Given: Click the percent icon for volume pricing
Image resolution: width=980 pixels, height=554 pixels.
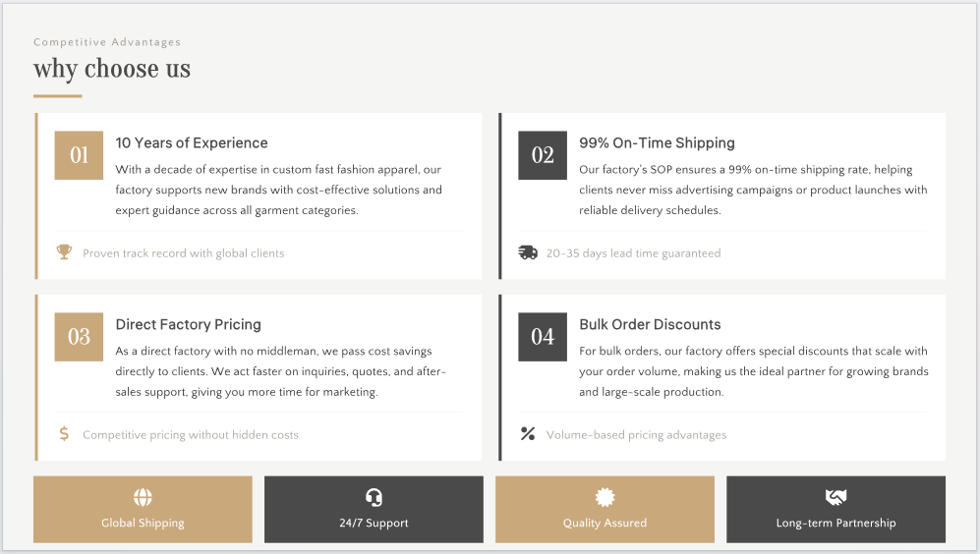Looking at the screenshot, I should tap(528, 434).
